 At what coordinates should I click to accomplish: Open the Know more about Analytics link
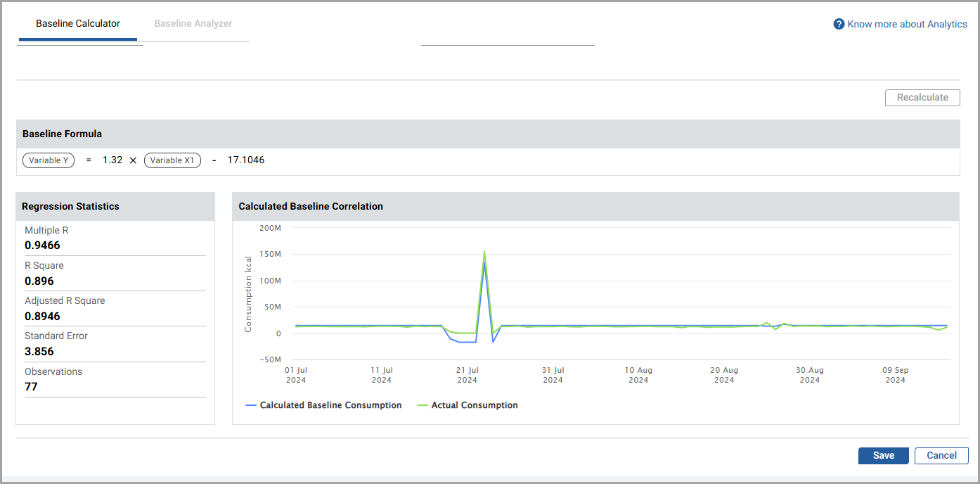pos(907,24)
